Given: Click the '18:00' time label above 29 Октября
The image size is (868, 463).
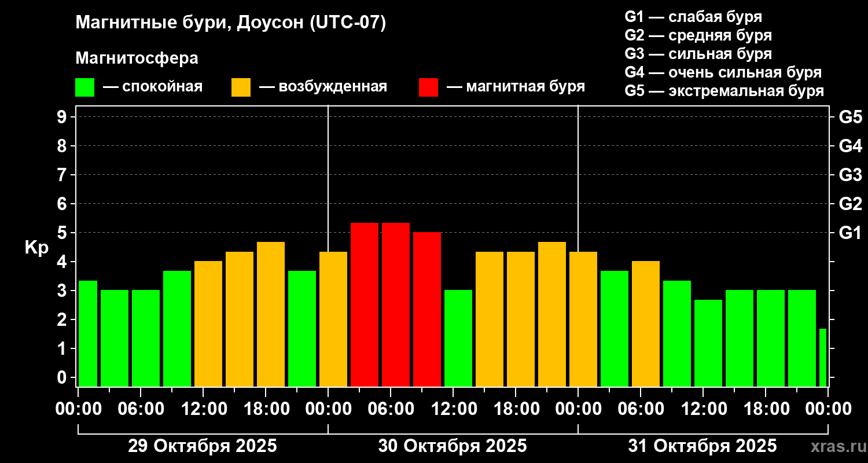Looking at the screenshot, I should [x=266, y=409].
